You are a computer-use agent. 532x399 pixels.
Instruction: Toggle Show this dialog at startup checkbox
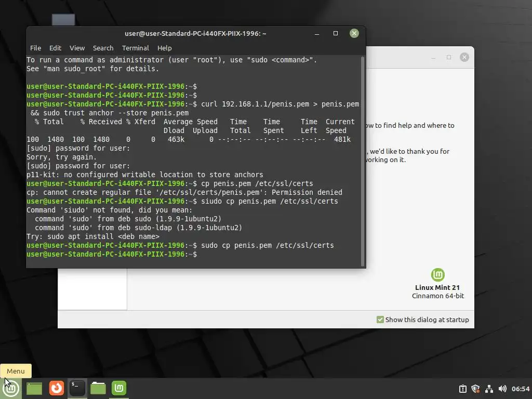(x=380, y=320)
